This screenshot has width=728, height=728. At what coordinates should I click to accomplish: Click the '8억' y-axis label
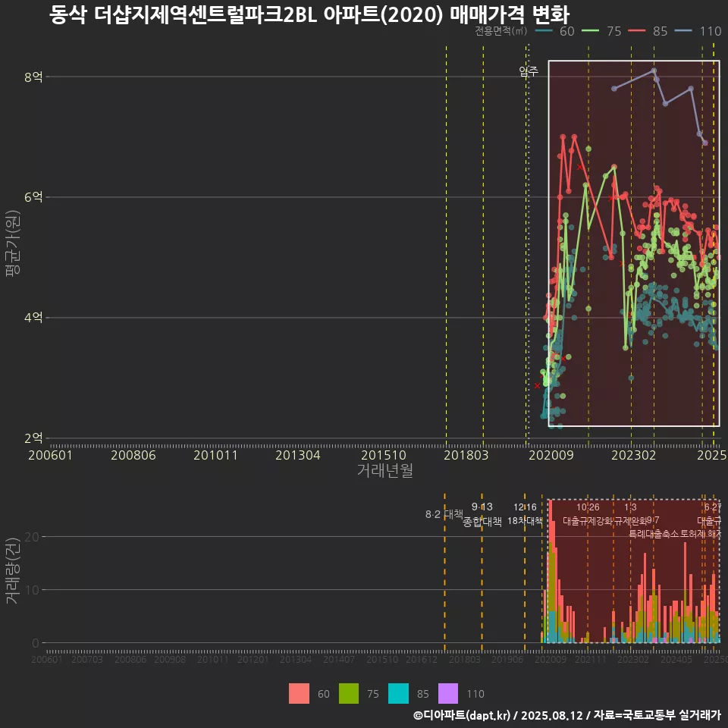[33, 77]
